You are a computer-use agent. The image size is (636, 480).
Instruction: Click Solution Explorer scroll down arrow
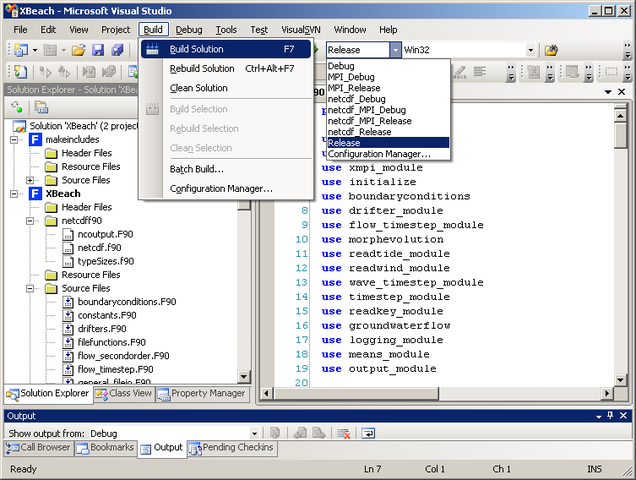click(x=244, y=377)
